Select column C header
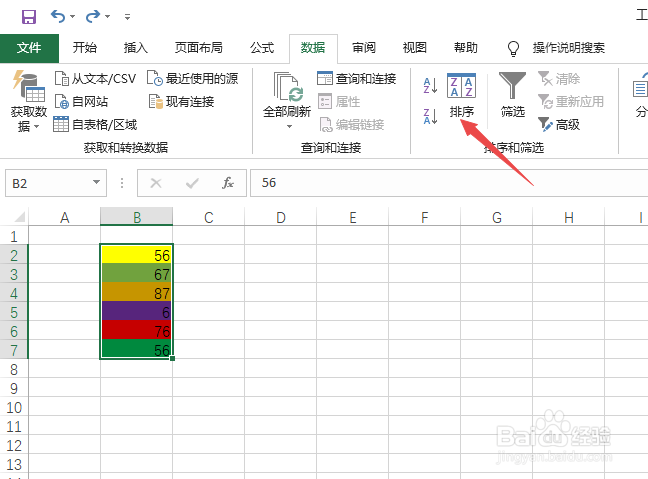The width and height of the screenshot is (648, 479). (x=209, y=217)
